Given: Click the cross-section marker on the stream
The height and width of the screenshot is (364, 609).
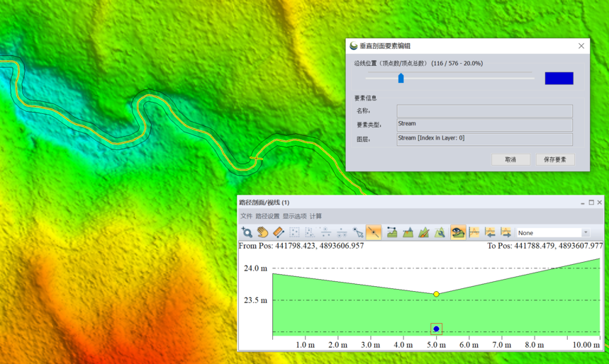Looking at the screenshot, I should coord(257,159).
